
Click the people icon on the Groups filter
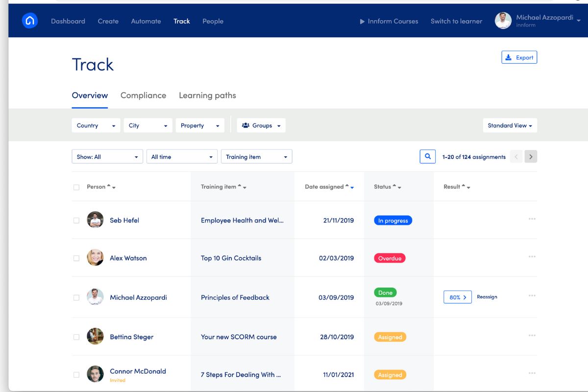point(245,126)
